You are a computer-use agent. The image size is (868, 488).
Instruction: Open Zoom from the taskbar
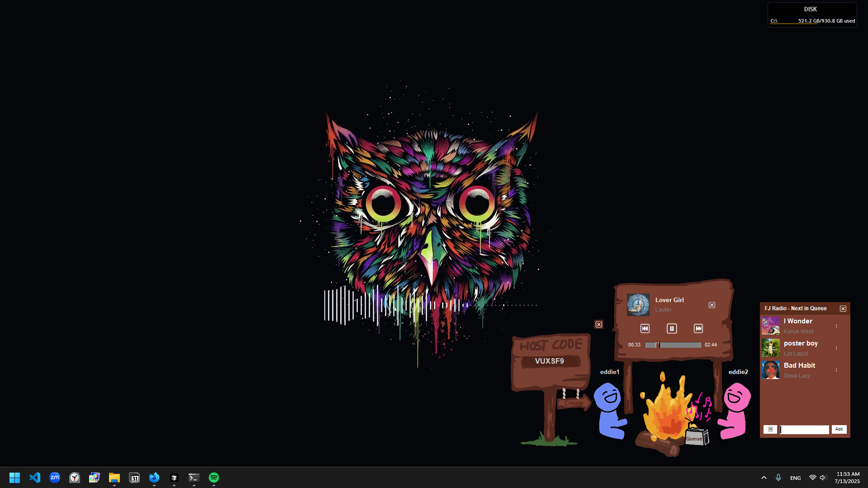(55, 478)
